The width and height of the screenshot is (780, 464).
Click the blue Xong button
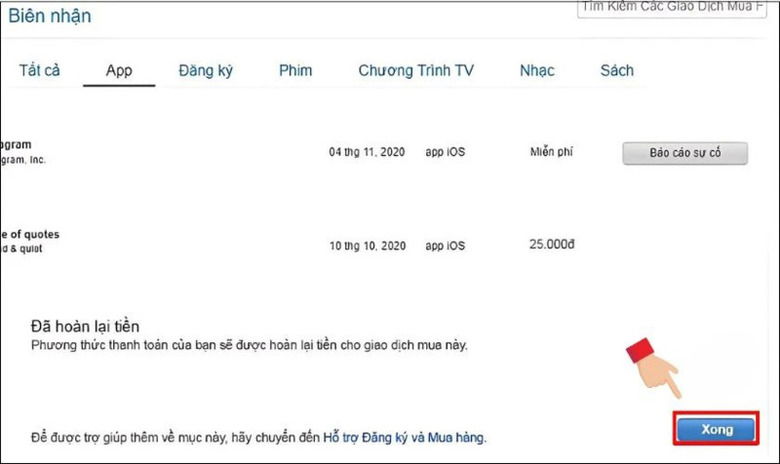tap(716, 429)
